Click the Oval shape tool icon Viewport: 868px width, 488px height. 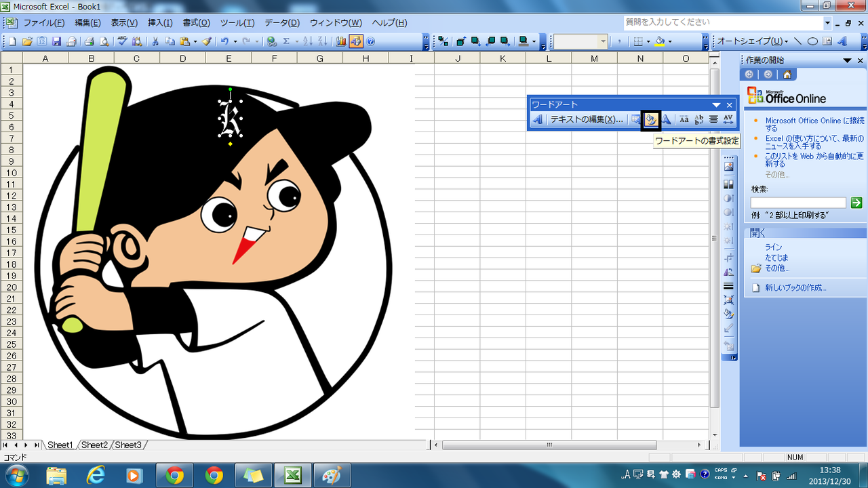click(x=812, y=41)
